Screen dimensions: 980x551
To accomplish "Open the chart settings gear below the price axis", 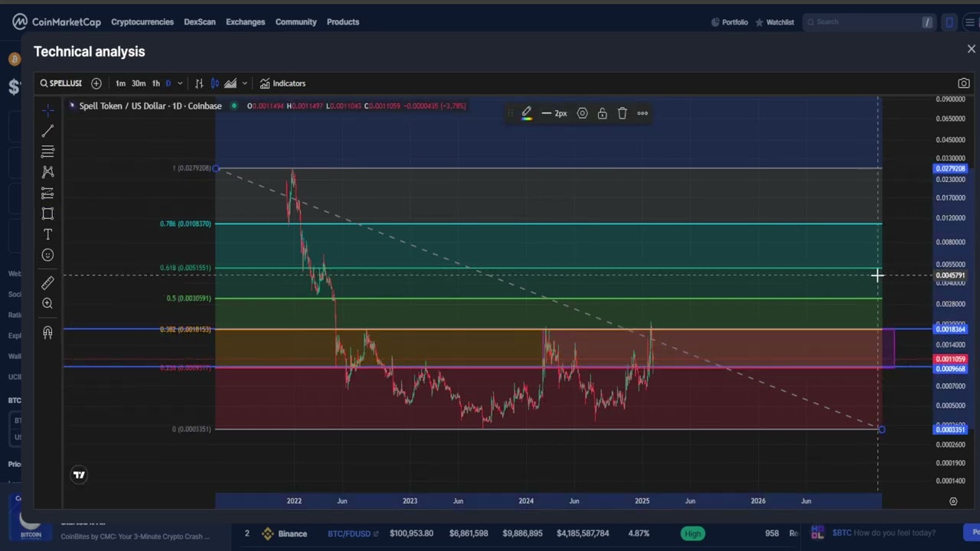I will tap(953, 501).
